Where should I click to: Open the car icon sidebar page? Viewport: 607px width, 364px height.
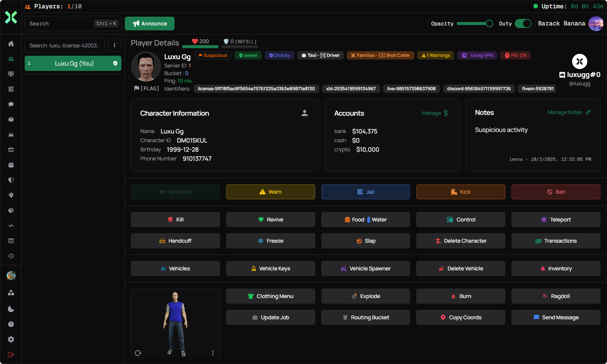click(x=11, y=135)
